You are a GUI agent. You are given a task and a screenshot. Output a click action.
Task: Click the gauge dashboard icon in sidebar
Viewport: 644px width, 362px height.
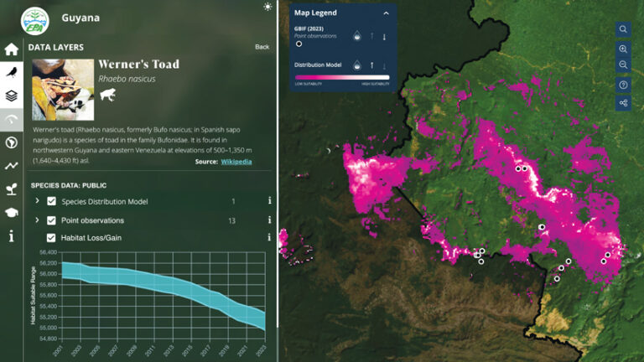tap(12, 120)
